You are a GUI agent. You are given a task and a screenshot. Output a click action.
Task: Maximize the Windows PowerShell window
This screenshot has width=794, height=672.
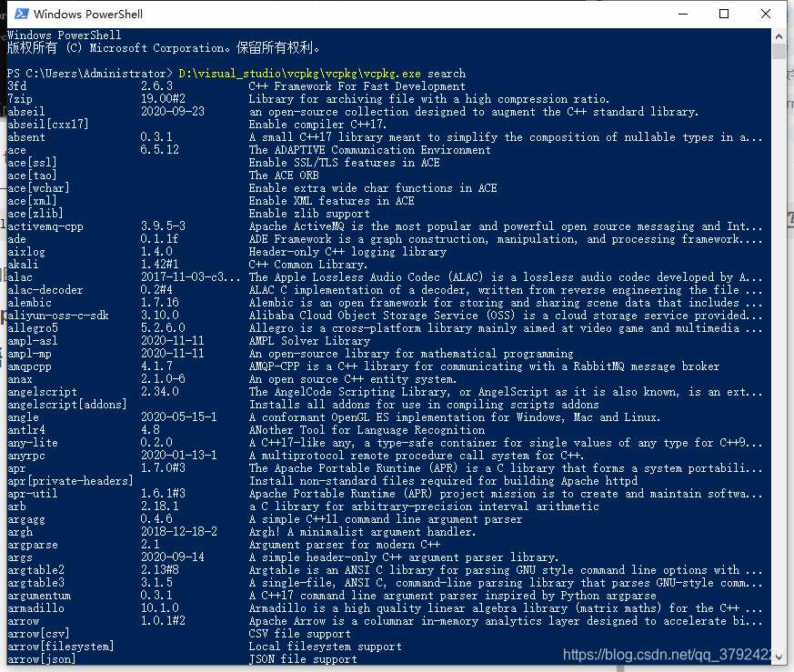pyautogui.click(x=724, y=14)
